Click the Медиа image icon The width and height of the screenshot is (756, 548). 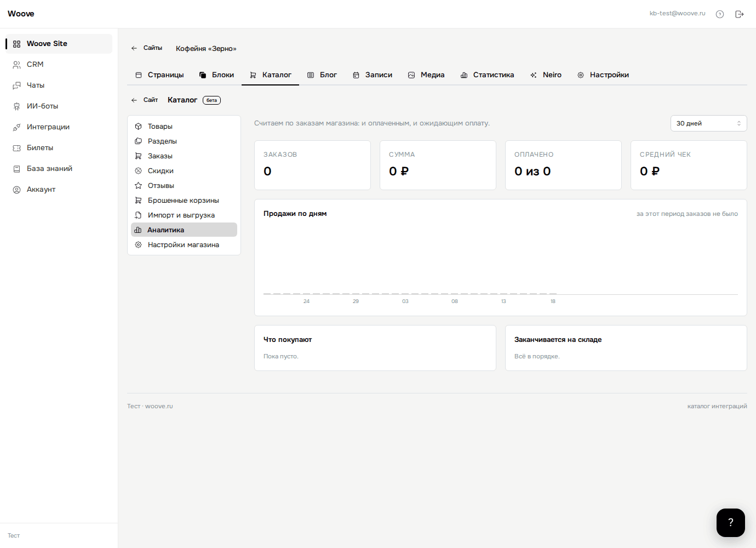click(411, 75)
